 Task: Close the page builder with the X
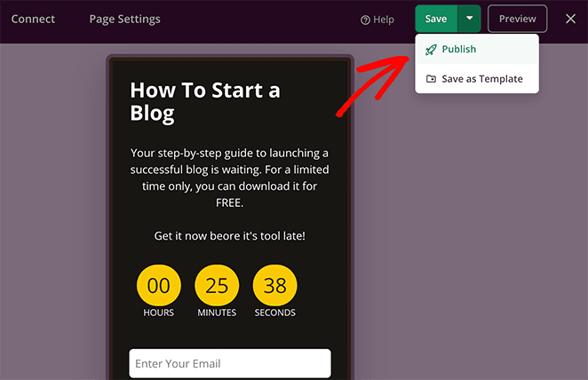570,19
